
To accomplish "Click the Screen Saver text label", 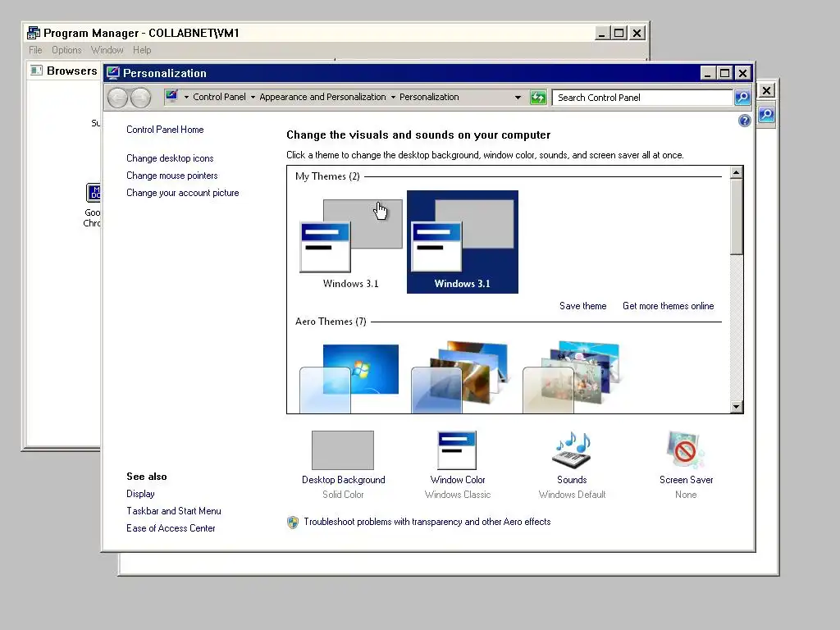I will pos(687,480).
